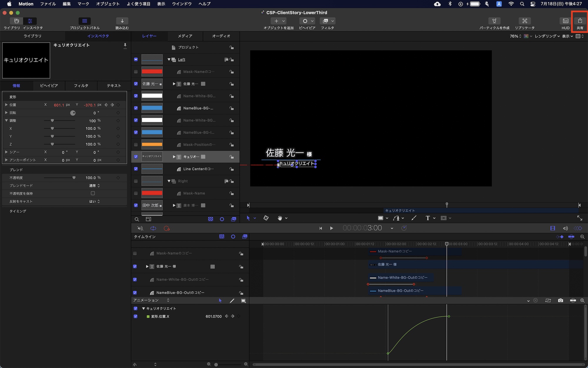Click the Replicator (リプリケータ) icon

click(x=524, y=21)
